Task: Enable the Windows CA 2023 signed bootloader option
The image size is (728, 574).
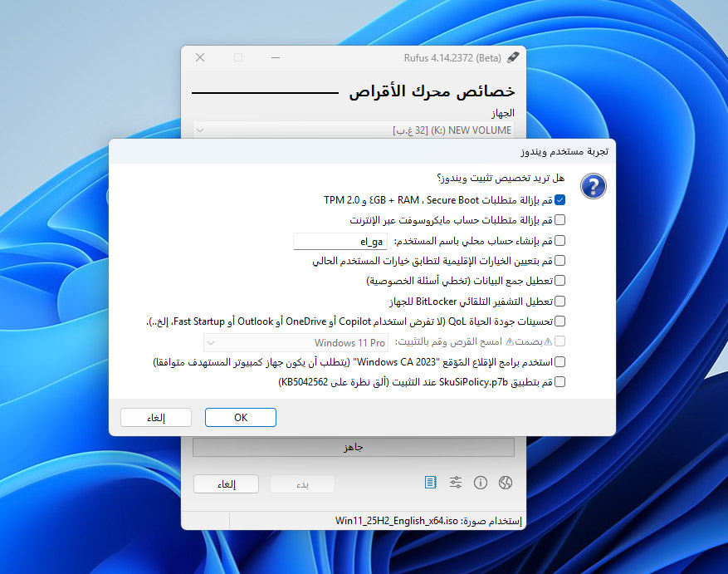Action: [x=561, y=361]
